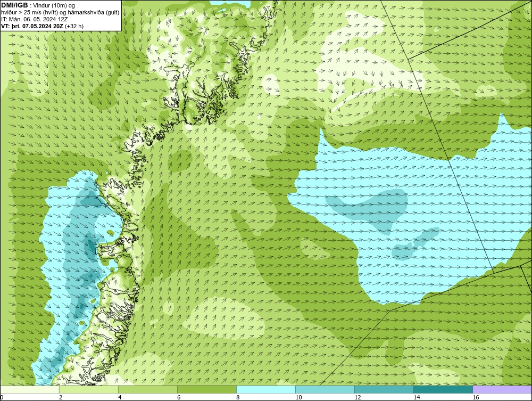Click the scale label '8'
This screenshot has width=532, height=401.
[238, 397]
